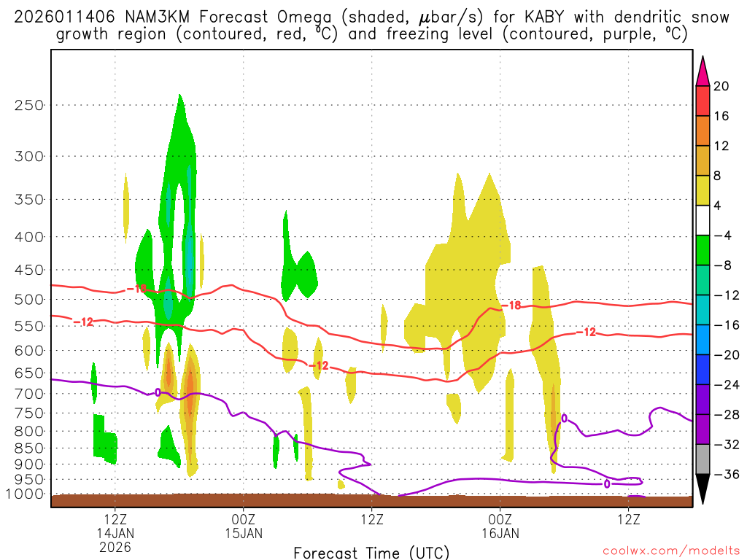Screen dimensions: 747x560
Task: Click the 1000 pressure level label
Action: point(25,494)
